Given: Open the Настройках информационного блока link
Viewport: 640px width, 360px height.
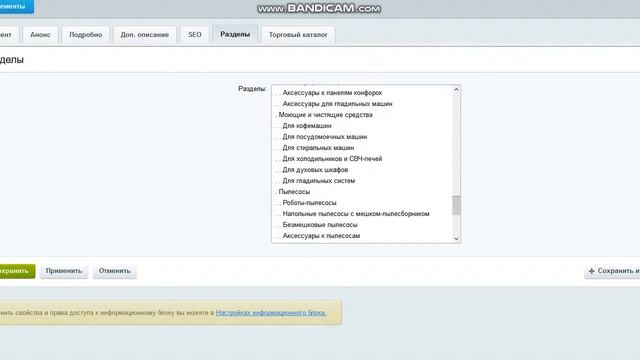Looking at the screenshot, I should pyautogui.click(x=271, y=313).
